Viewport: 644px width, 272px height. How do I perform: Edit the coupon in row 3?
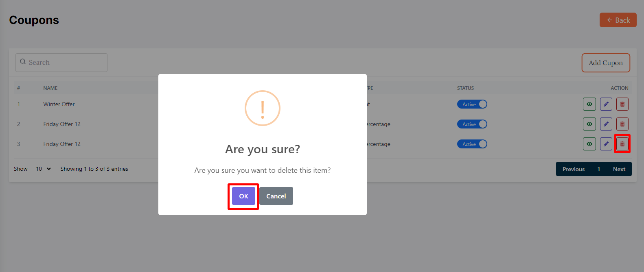[x=606, y=144]
